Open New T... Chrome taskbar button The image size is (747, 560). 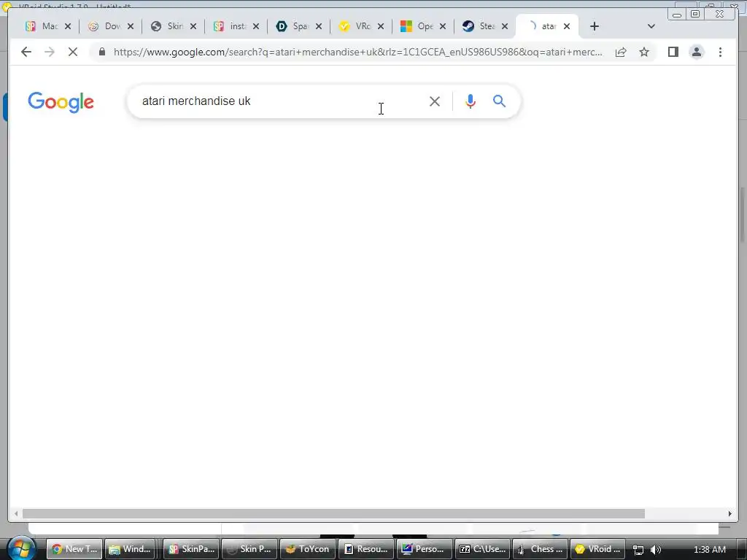[x=75, y=549]
